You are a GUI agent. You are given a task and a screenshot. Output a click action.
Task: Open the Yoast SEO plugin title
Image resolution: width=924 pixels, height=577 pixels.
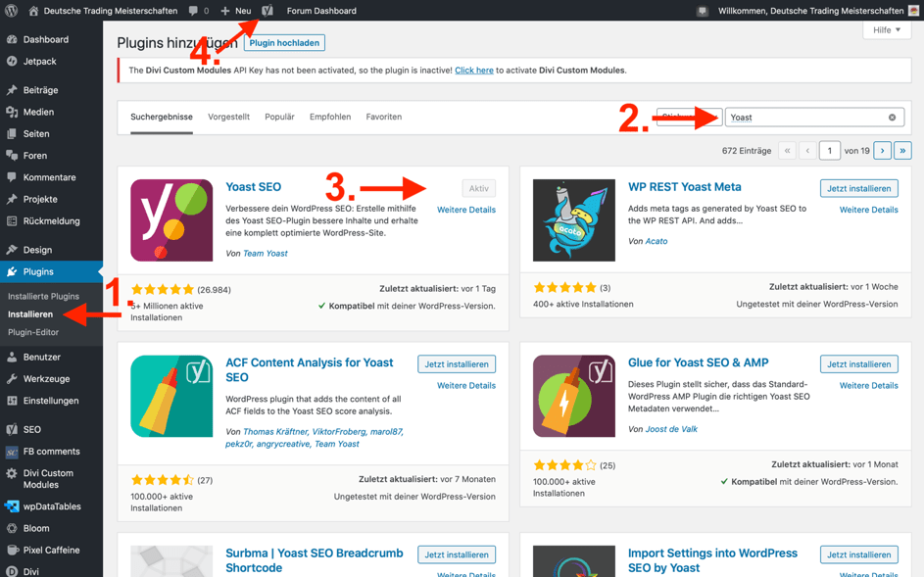(254, 187)
